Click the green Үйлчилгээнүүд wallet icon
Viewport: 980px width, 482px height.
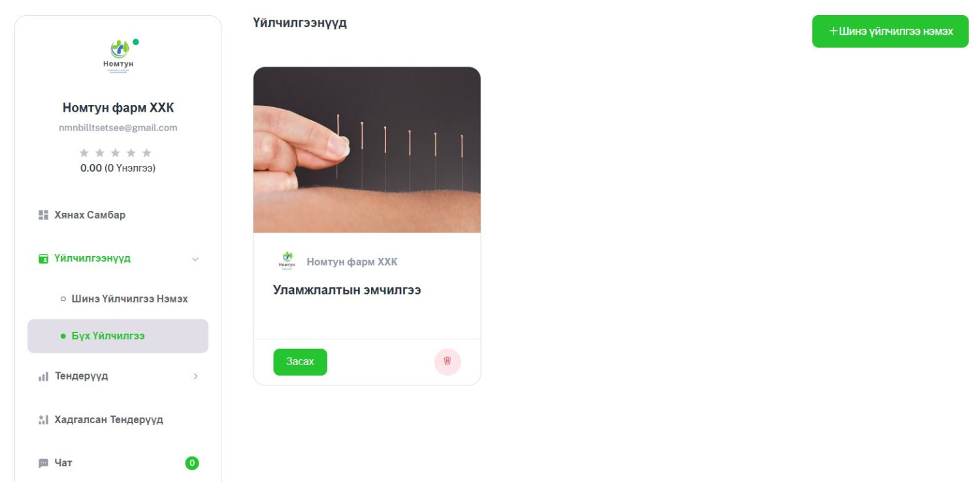44,259
